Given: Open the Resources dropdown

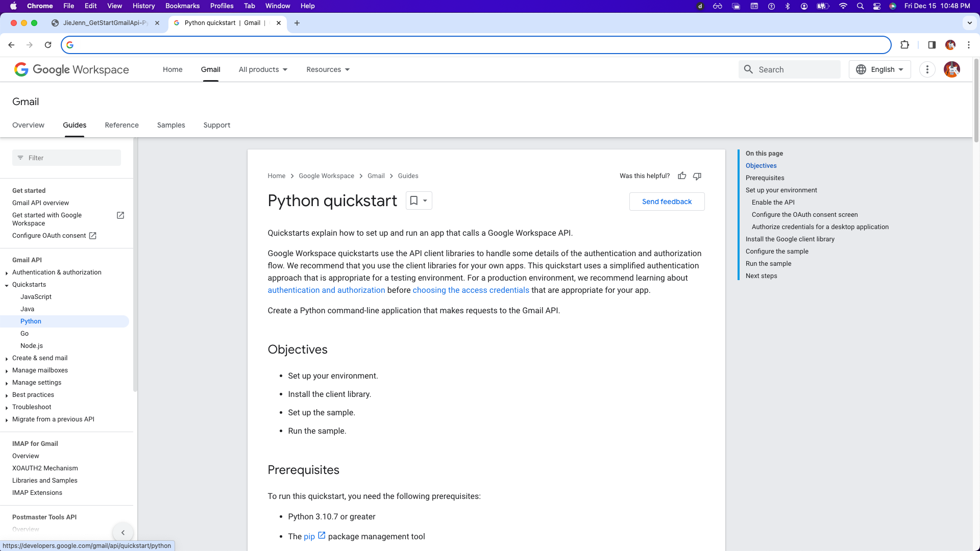Looking at the screenshot, I should [x=328, y=69].
